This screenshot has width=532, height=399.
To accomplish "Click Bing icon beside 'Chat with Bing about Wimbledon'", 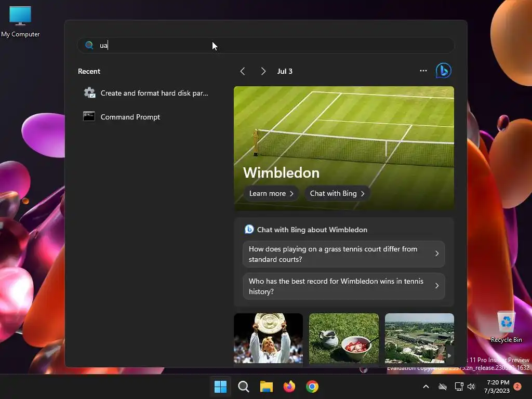I will coord(249,229).
